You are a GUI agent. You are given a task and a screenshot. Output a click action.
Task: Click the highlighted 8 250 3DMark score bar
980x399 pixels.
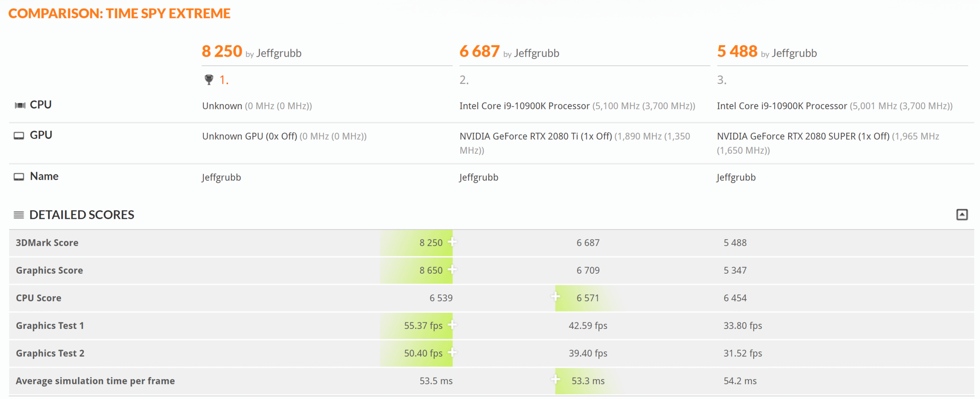(416, 243)
